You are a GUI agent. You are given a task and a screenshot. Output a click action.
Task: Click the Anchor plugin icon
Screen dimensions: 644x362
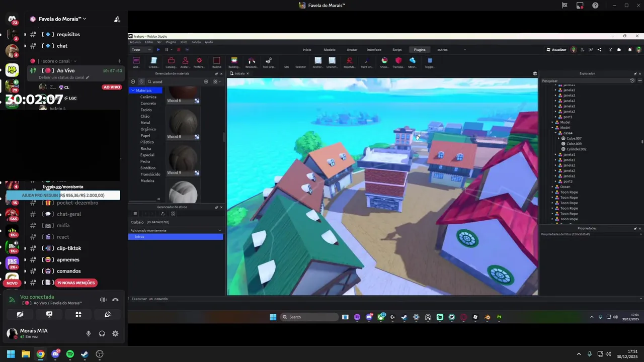tap(318, 62)
